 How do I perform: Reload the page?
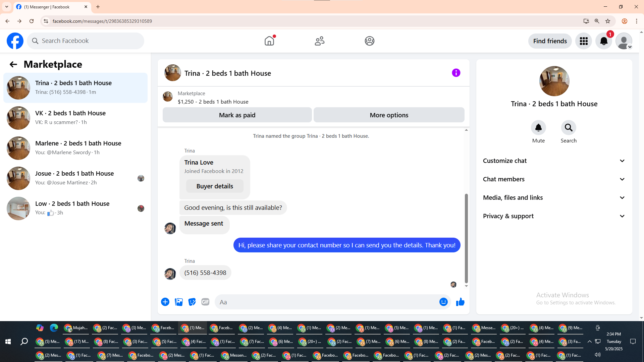tap(32, 21)
